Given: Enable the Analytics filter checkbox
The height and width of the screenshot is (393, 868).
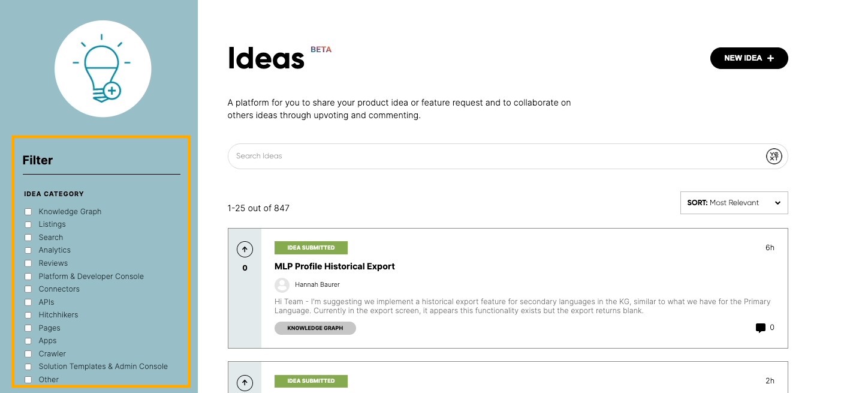Looking at the screenshot, I should (28, 250).
